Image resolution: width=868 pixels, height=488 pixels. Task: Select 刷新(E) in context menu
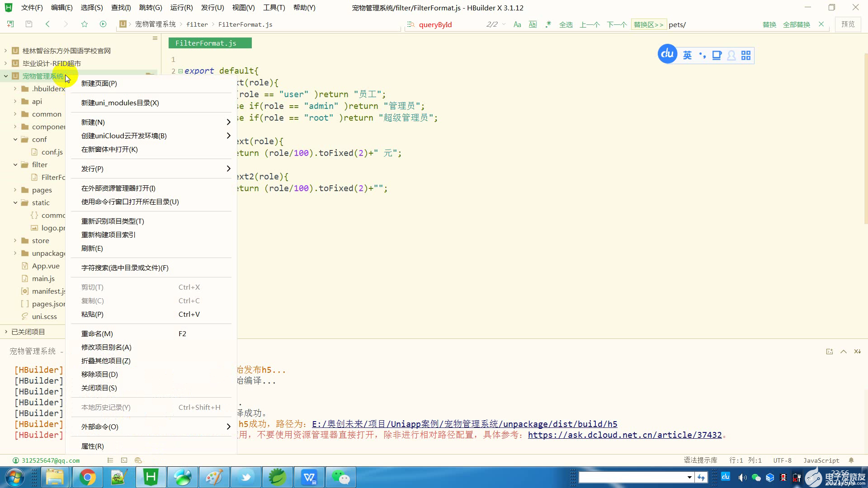click(x=92, y=249)
